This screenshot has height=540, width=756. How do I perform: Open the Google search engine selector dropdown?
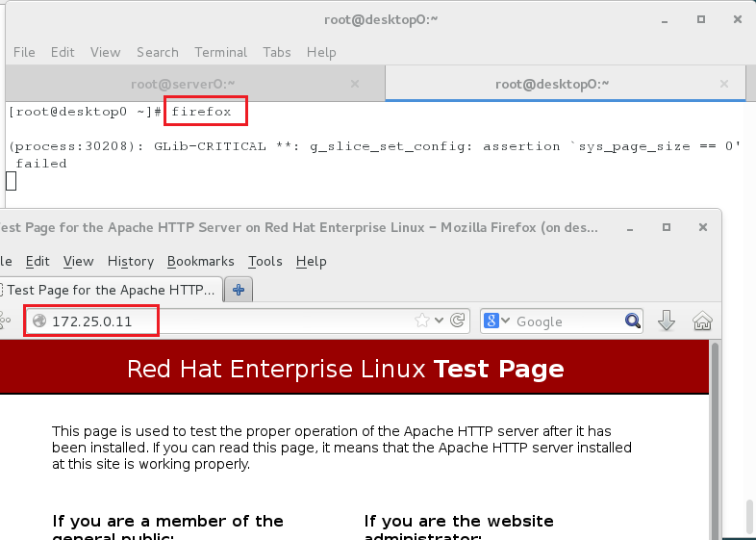(496, 321)
